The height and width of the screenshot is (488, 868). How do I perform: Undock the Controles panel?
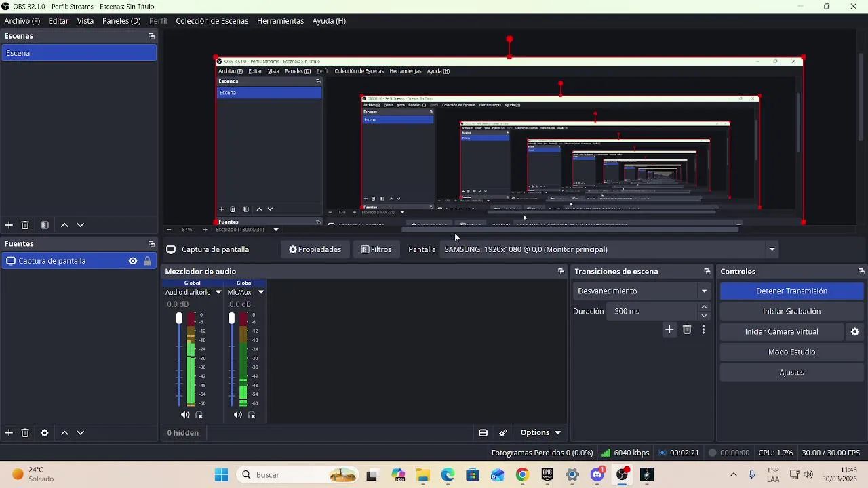[x=861, y=272]
